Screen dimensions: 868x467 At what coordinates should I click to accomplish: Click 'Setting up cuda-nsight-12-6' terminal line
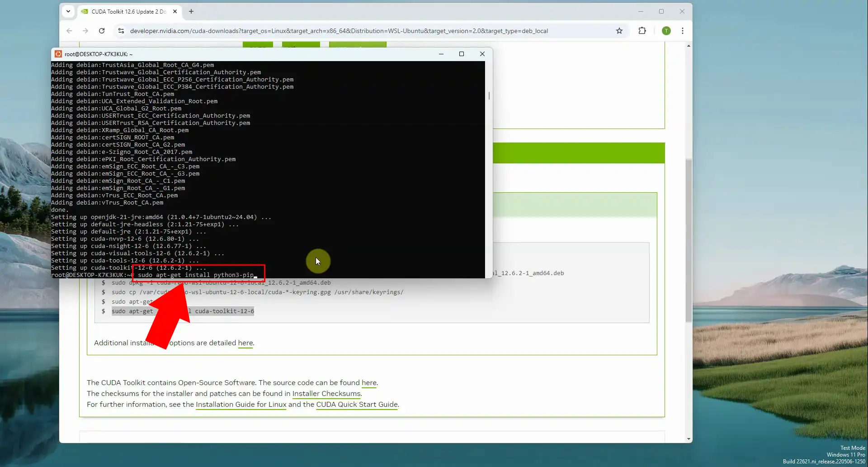[x=128, y=246]
